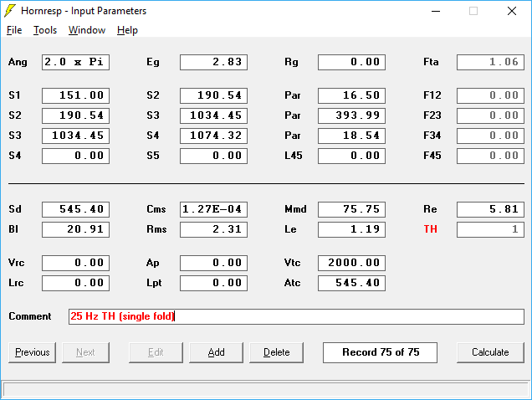Image resolution: width=532 pixels, height=400 pixels.
Task: Select the Rg input field
Action: tap(351, 62)
